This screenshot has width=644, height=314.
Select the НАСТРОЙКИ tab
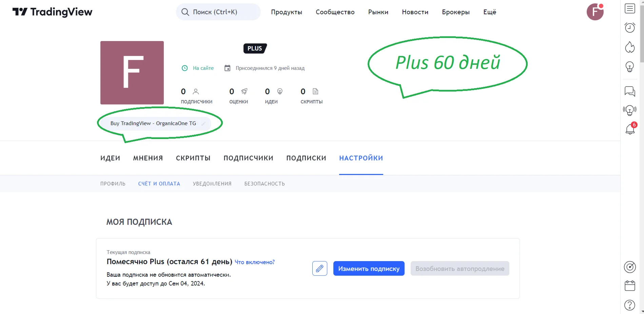pyautogui.click(x=361, y=158)
